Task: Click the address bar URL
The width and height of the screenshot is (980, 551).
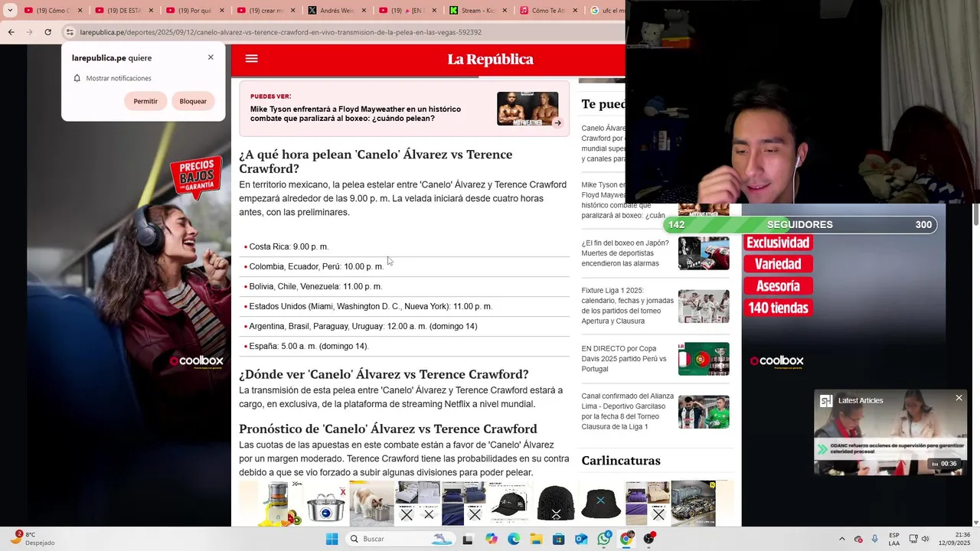Action: click(x=280, y=32)
